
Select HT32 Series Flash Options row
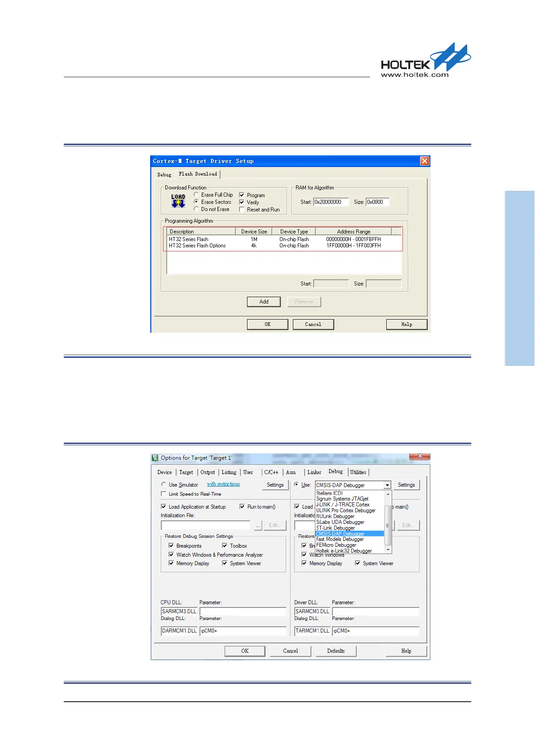coord(284,246)
